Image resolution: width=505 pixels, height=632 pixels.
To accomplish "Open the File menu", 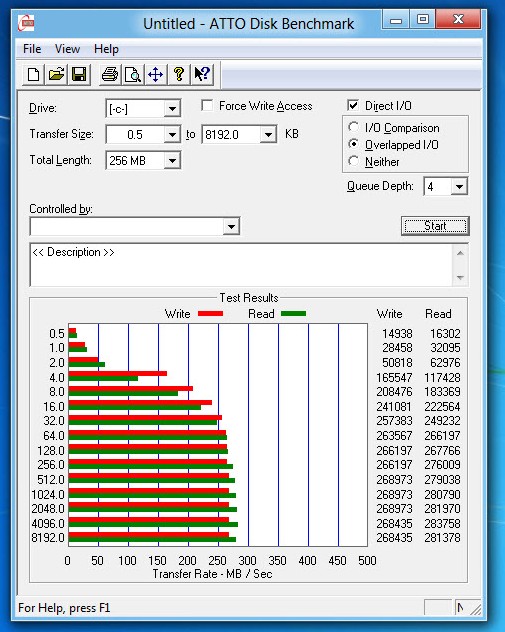I will click(32, 49).
